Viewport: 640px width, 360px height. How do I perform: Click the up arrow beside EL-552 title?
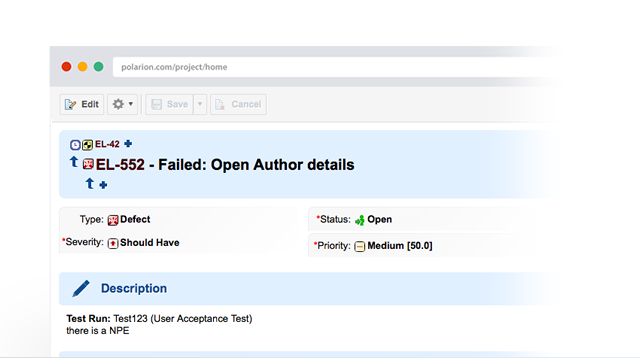pyautogui.click(x=74, y=162)
